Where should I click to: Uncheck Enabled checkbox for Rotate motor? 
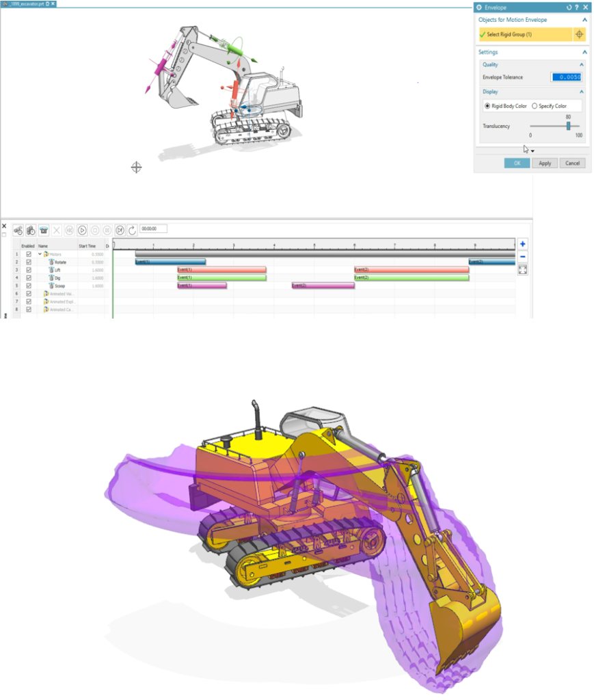tap(28, 262)
